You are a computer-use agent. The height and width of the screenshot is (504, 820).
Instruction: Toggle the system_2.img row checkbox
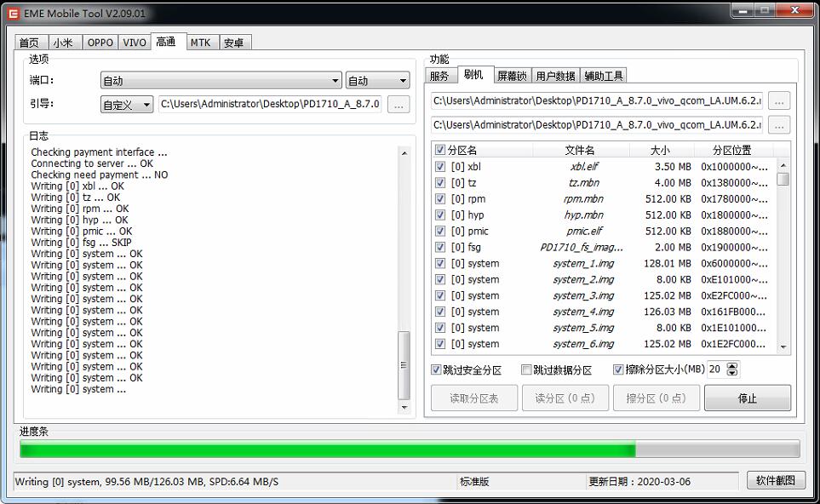(440, 280)
